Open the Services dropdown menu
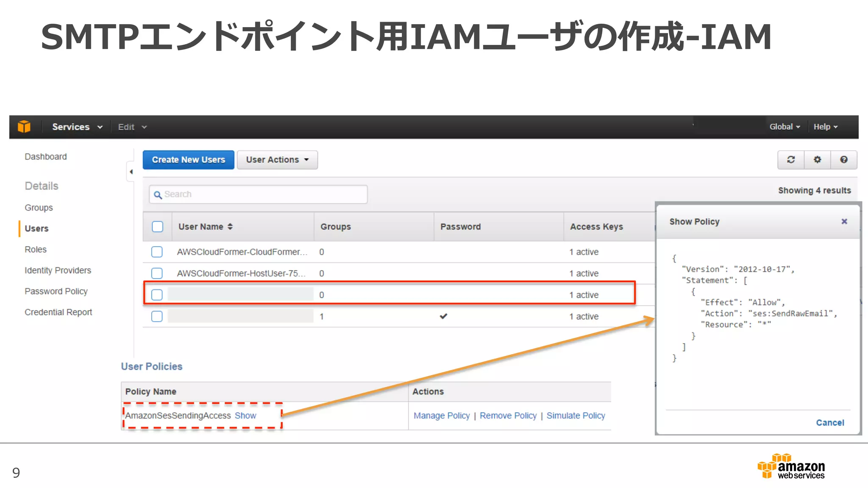The height and width of the screenshot is (488, 868). (x=77, y=127)
